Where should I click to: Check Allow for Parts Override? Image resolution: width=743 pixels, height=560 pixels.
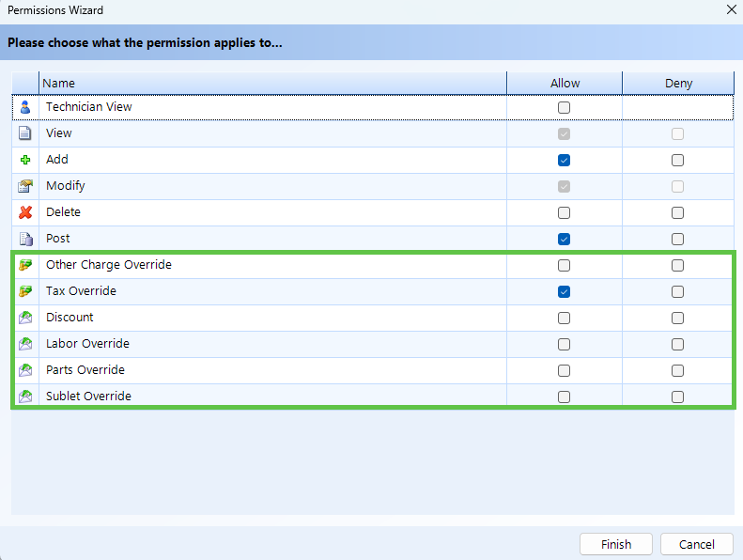tap(564, 371)
